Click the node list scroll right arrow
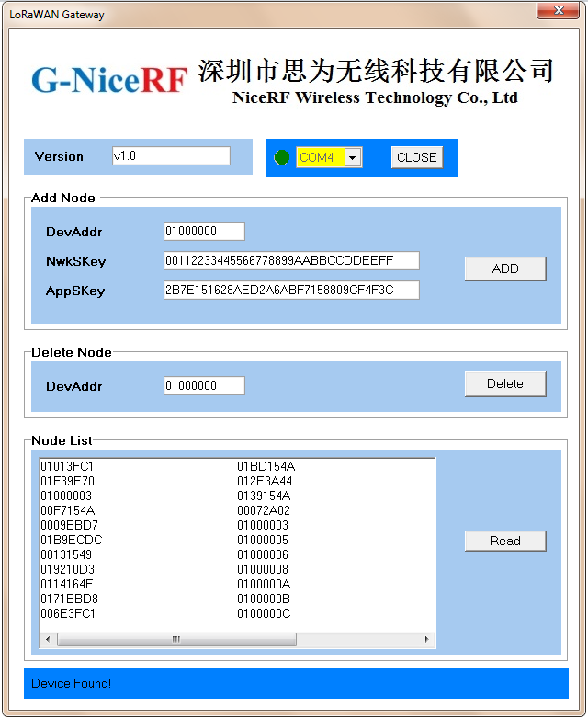Screen dimensions: 588x719 click(427, 639)
